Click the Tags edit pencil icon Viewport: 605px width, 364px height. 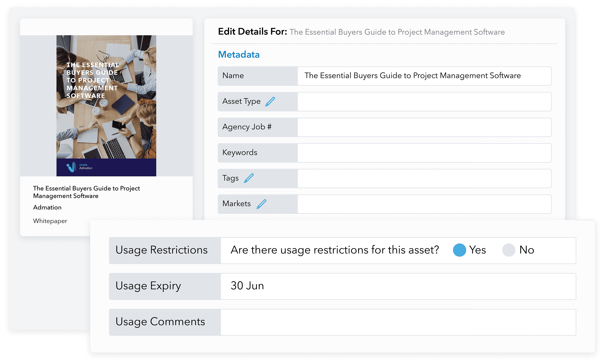(249, 178)
